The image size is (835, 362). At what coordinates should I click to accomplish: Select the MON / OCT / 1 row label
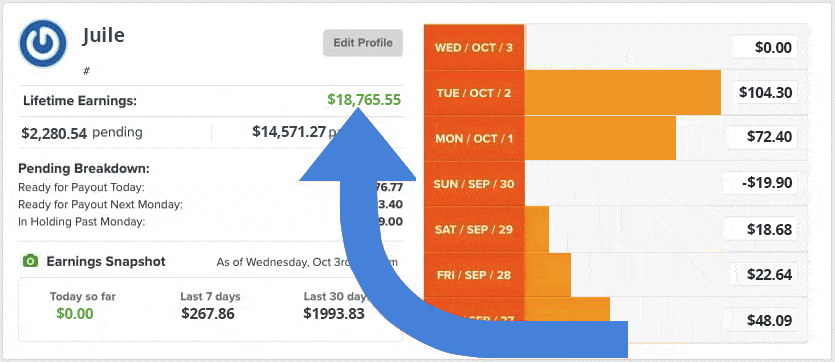point(474,138)
